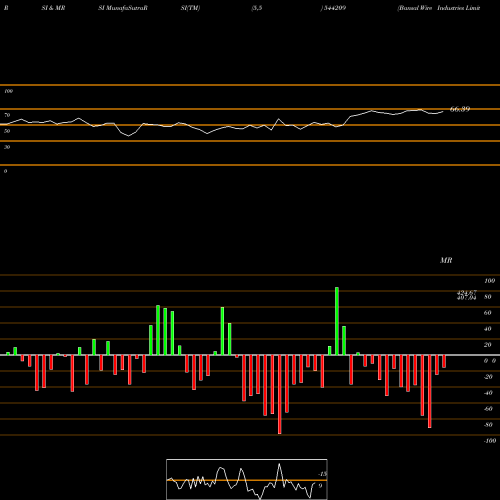Click the mini overview chart thumbnail at bottom

pos(247,479)
